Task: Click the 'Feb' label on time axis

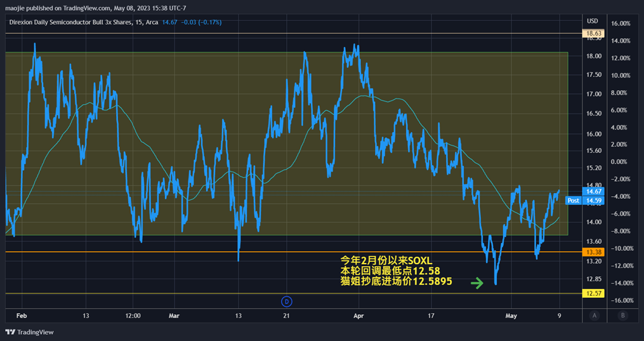Action: (x=22, y=316)
